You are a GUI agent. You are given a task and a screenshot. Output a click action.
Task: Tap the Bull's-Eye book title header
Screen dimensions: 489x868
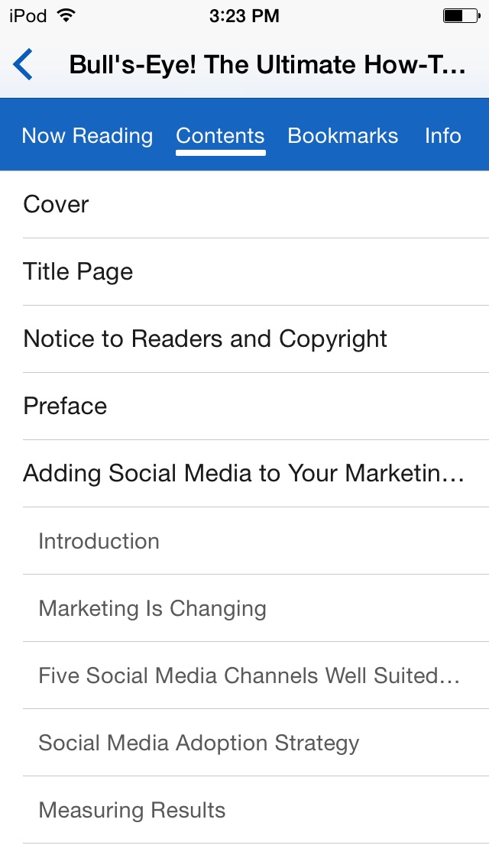click(x=267, y=65)
